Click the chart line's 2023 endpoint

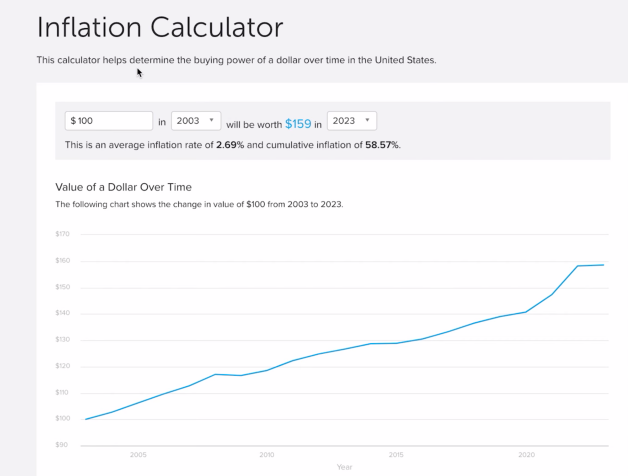click(603, 265)
